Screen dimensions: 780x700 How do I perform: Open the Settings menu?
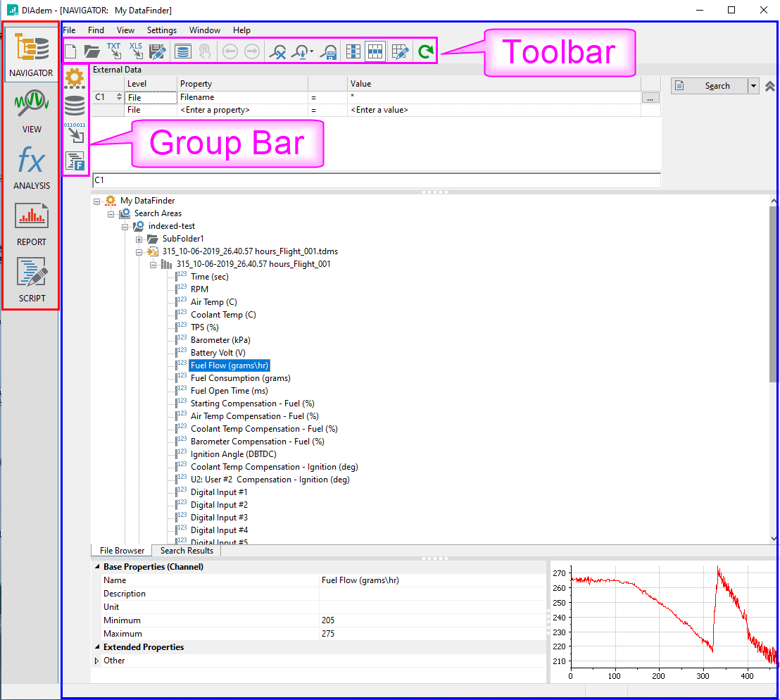click(161, 30)
